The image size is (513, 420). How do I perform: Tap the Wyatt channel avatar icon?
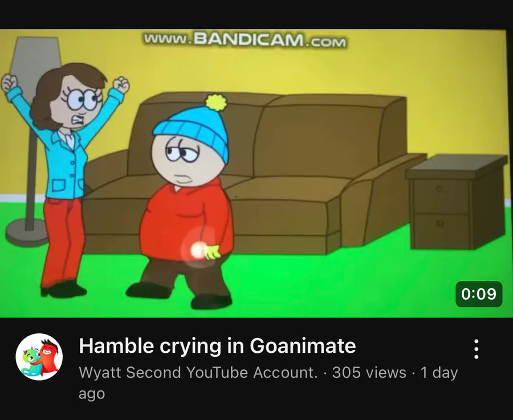point(39,357)
